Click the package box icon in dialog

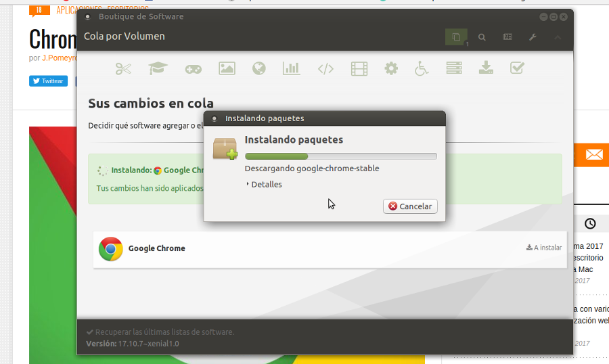(x=225, y=148)
